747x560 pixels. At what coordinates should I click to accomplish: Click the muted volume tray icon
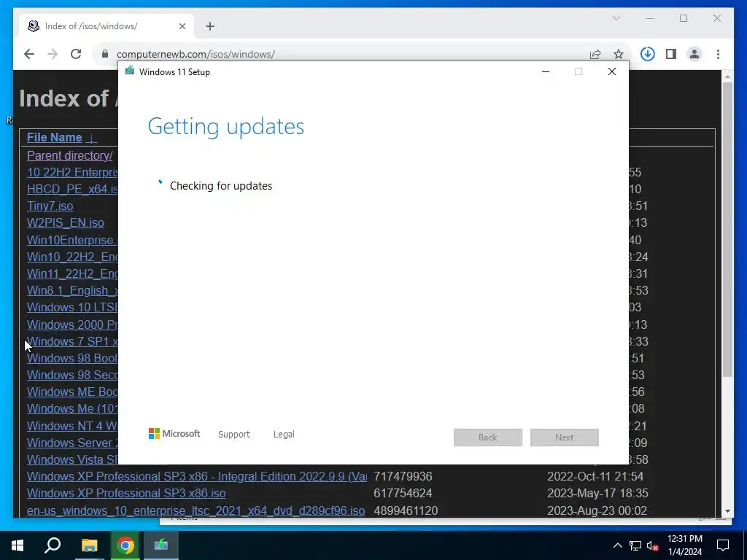point(652,545)
